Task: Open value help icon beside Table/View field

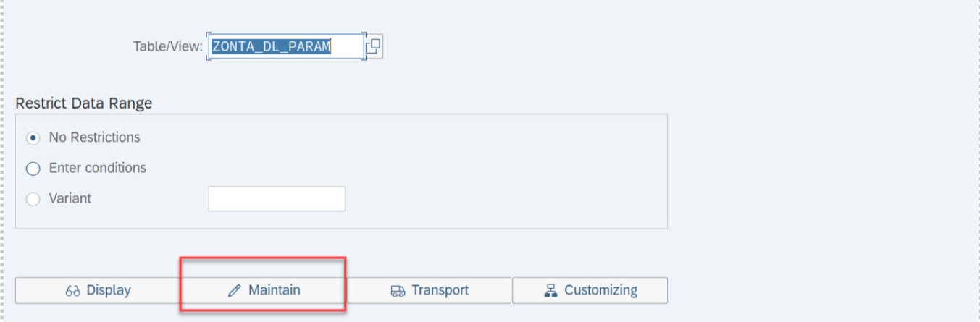Action: pos(373,47)
